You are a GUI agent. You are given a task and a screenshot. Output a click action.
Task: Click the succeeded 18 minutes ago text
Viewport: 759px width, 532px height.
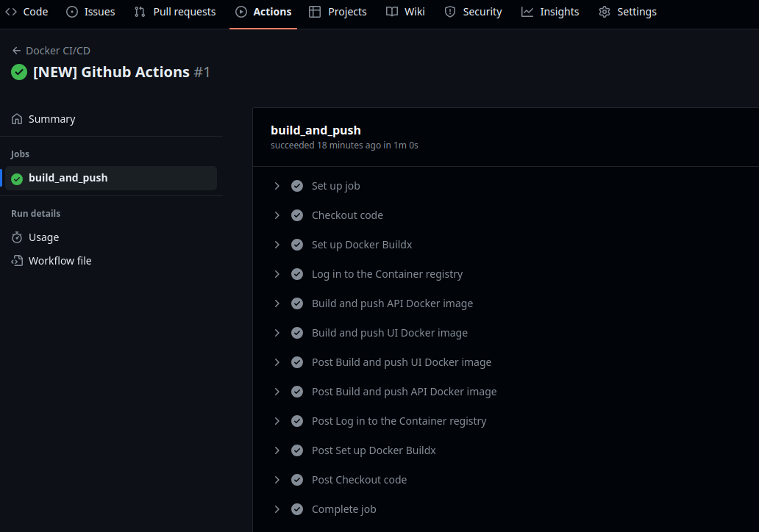tap(344, 145)
